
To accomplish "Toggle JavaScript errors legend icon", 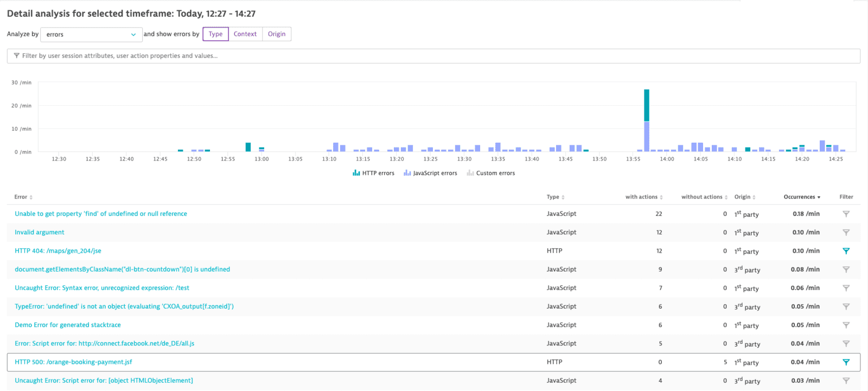I will point(407,173).
